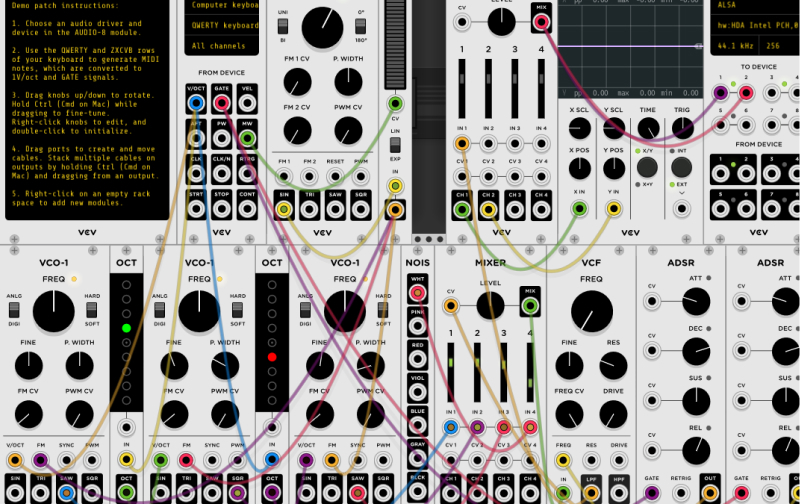Click the ATT knob on the first ADSR

pos(696,301)
